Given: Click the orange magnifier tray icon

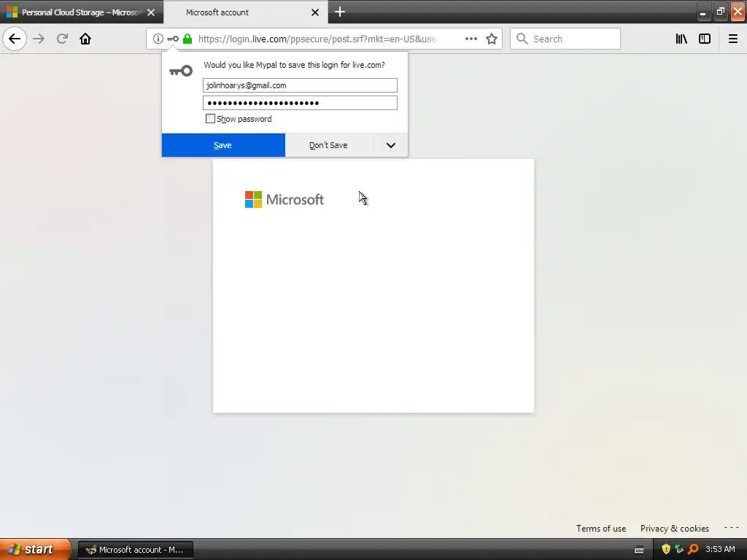Looking at the screenshot, I should (693, 549).
